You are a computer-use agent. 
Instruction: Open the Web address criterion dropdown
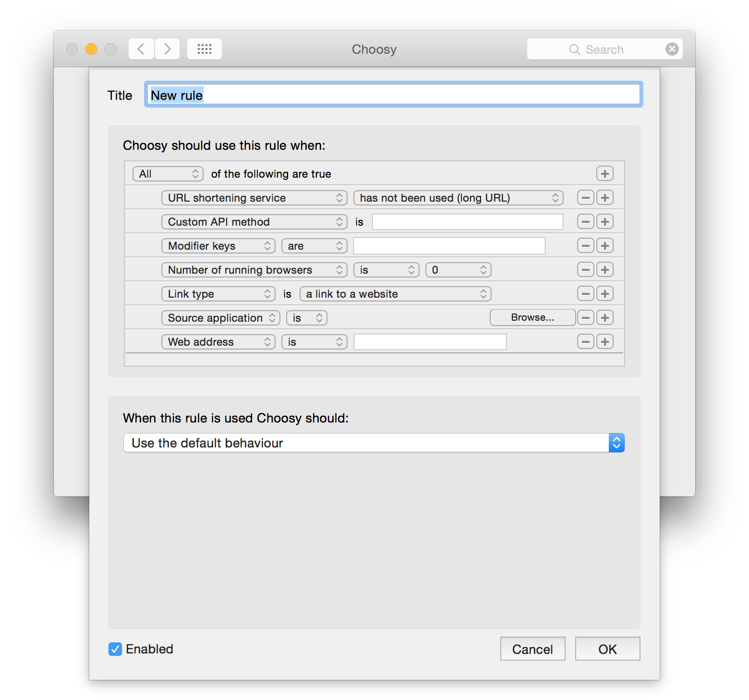218,342
